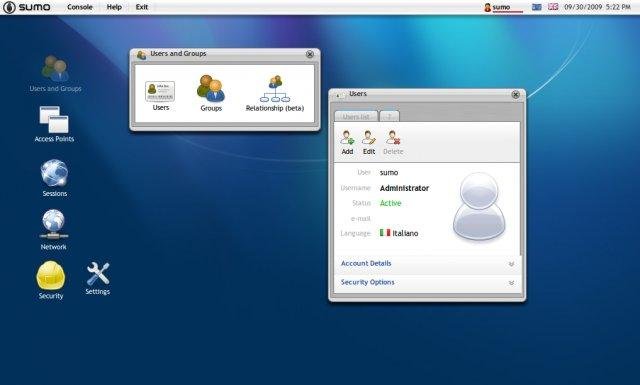Open the Sessions globe icon
This screenshot has width=640, height=385.
coord(54,178)
